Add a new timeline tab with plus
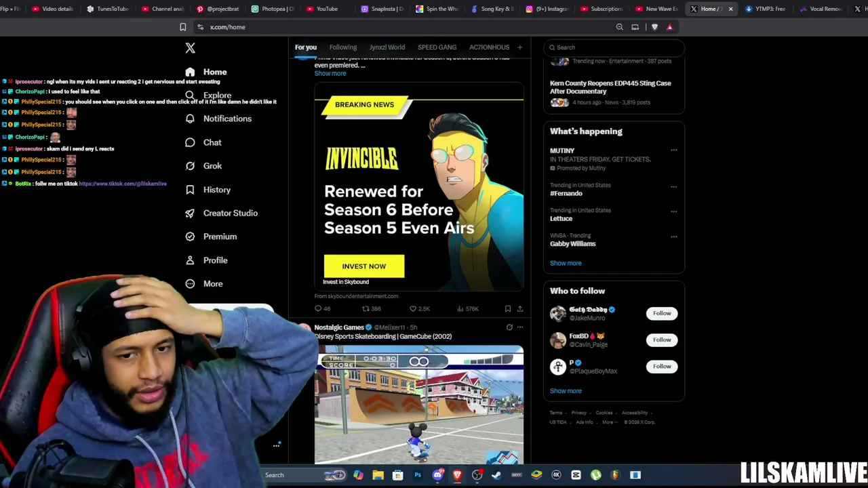 pos(520,47)
